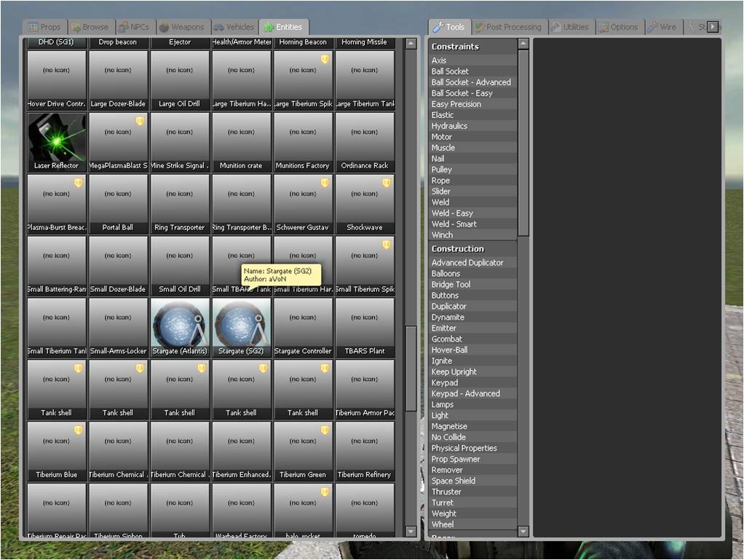Select the Tiberium Blue entity tile
The height and width of the screenshot is (560, 744).
click(57, 451)
